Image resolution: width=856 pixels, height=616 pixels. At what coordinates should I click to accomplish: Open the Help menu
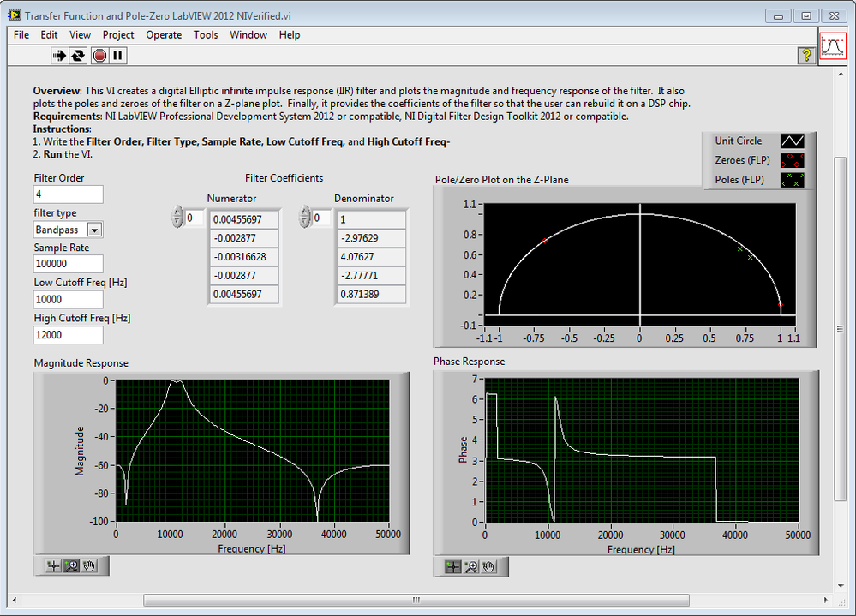coord(290,35)
